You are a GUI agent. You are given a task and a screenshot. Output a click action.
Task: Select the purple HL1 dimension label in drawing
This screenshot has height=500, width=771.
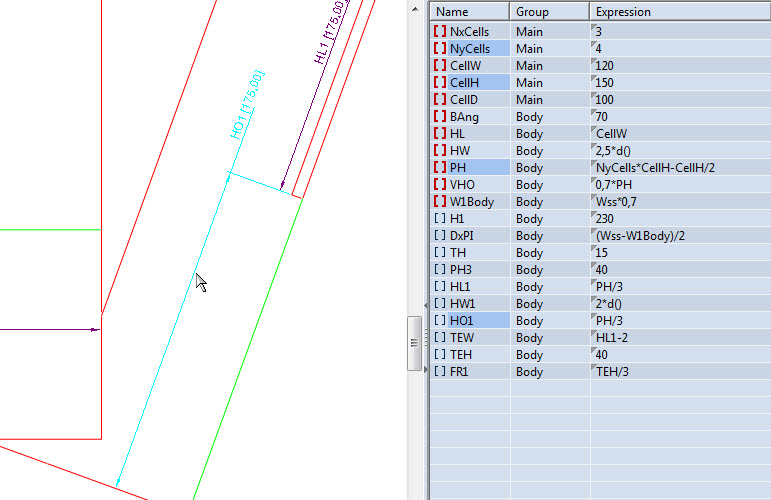pyautogui.click(x=331, y=32)
